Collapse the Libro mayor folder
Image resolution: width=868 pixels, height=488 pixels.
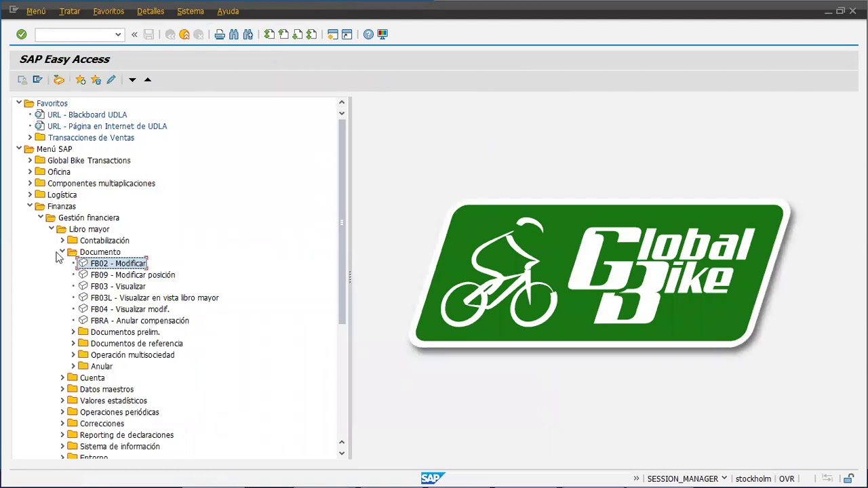(x=52, y=229)
